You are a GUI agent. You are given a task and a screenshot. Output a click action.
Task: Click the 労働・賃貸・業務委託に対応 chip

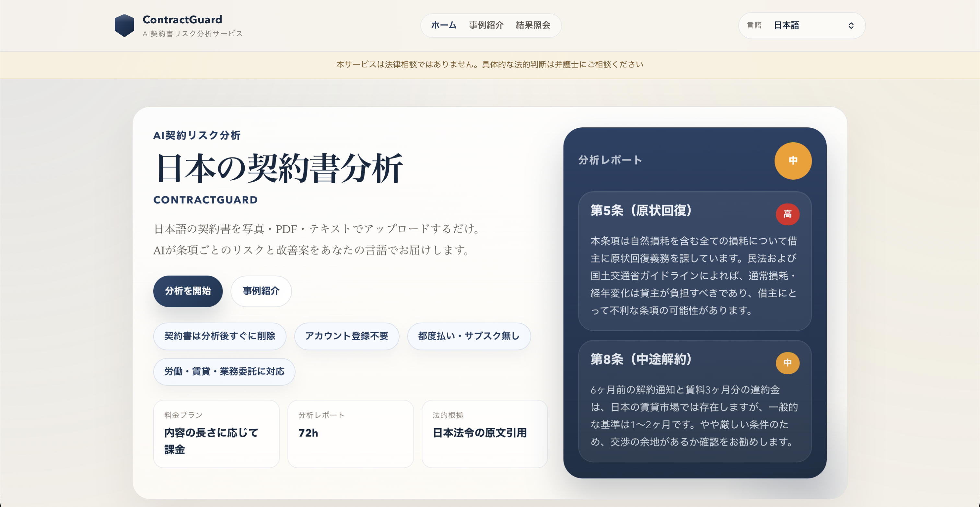224,371
